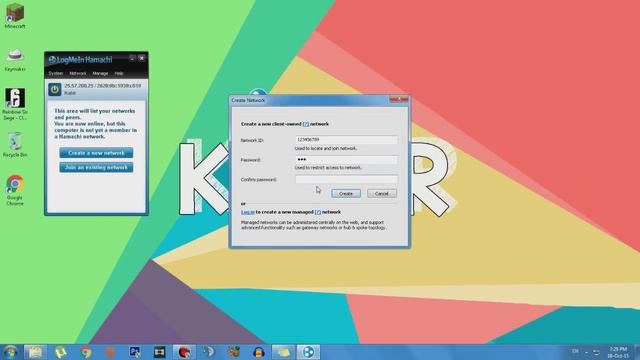Click 'Used to locate and join network.' text
Image resolution: width=640 pixels, height=360 pixels.
[x=326, y=149]
